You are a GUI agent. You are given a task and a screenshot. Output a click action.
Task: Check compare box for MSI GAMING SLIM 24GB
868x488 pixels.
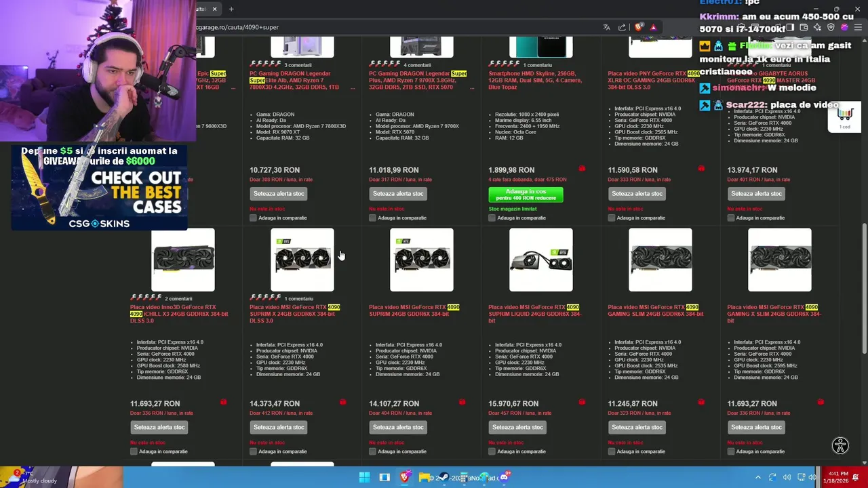pos(612,451)
